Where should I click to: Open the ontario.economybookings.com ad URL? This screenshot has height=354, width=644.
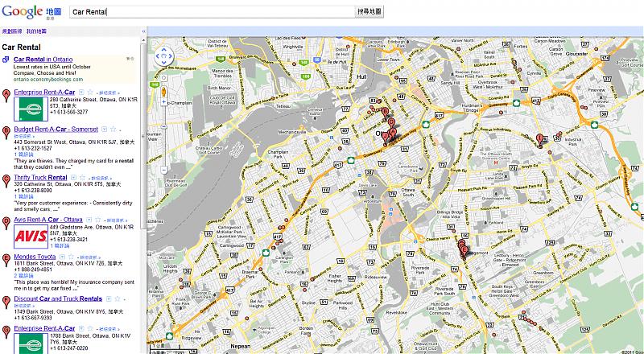coord(48,79)
